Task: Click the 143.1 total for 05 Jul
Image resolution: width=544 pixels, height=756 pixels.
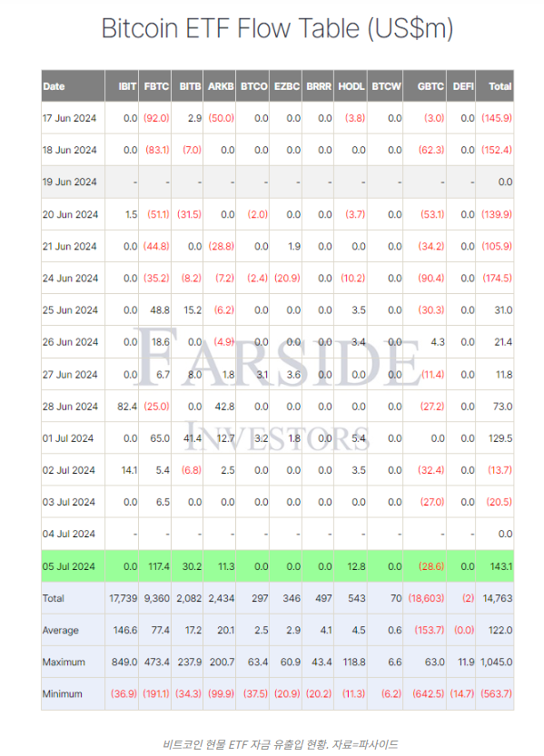Action: pyautogui.click(x=501, y=566)
